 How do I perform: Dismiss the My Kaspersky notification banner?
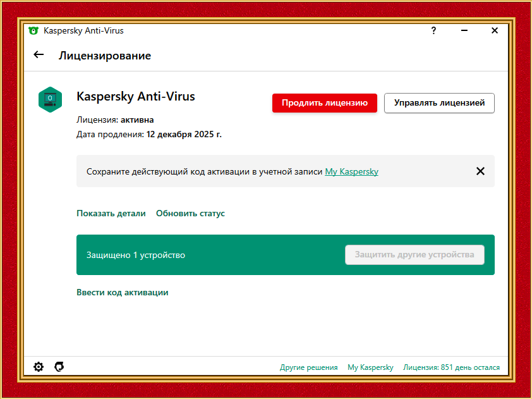(x=480, y=171)
